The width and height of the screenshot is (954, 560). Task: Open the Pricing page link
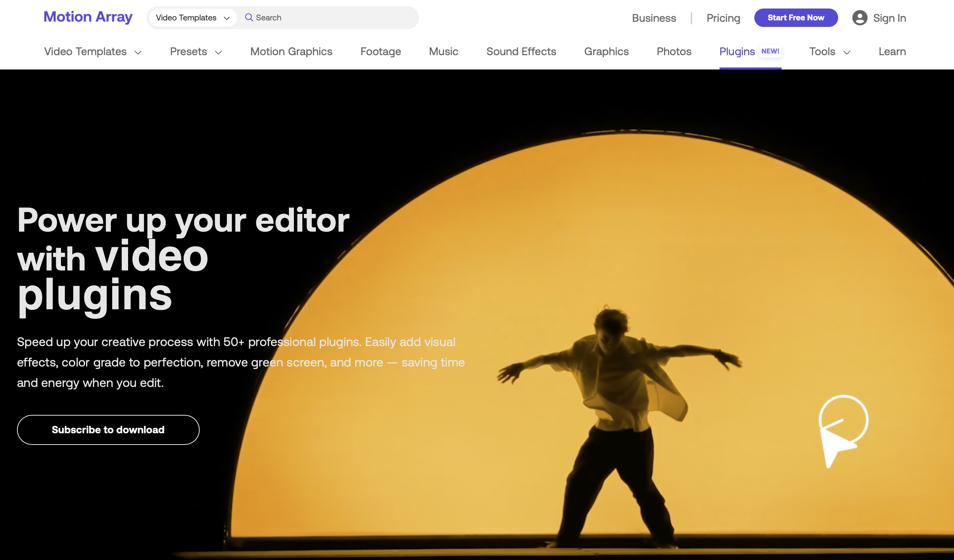(723, 18)
